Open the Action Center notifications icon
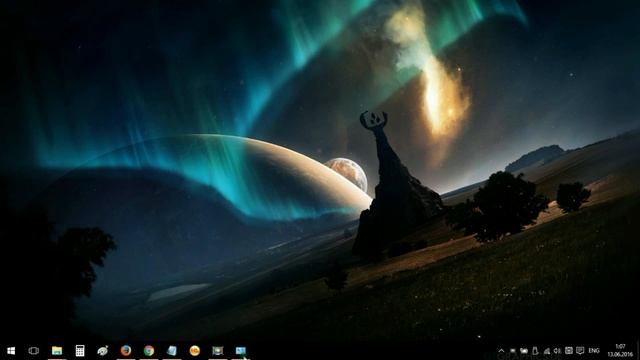 pos(580,351)
